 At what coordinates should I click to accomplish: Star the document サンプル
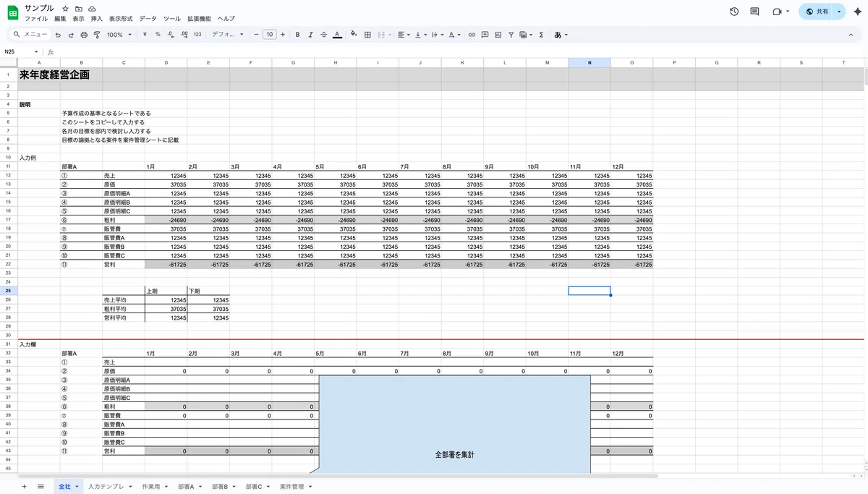(x=65, y=8)
